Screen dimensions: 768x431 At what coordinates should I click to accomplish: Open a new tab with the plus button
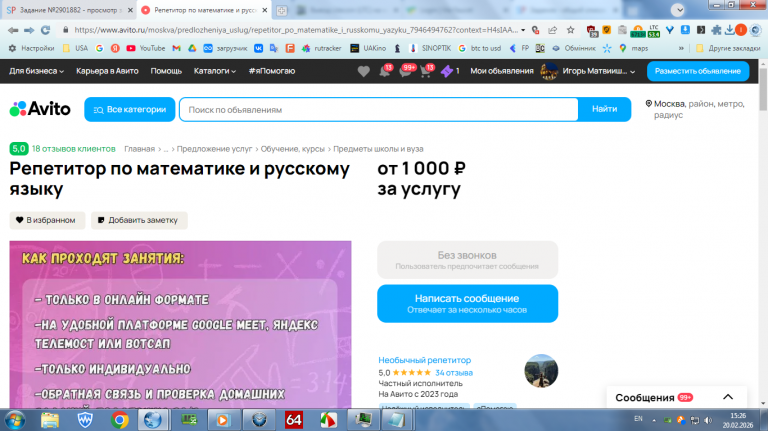282,10
